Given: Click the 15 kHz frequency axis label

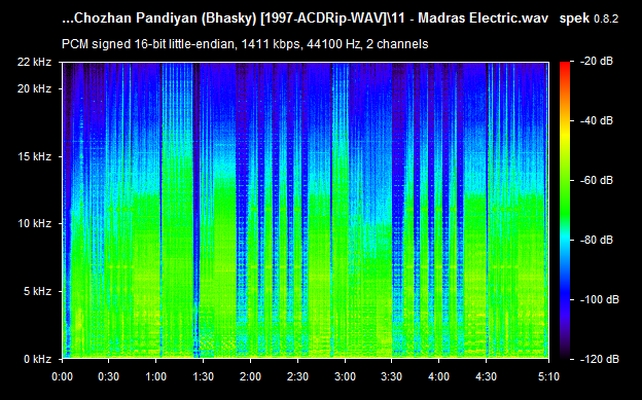Looking at the screenshot, I should [34, 157].
